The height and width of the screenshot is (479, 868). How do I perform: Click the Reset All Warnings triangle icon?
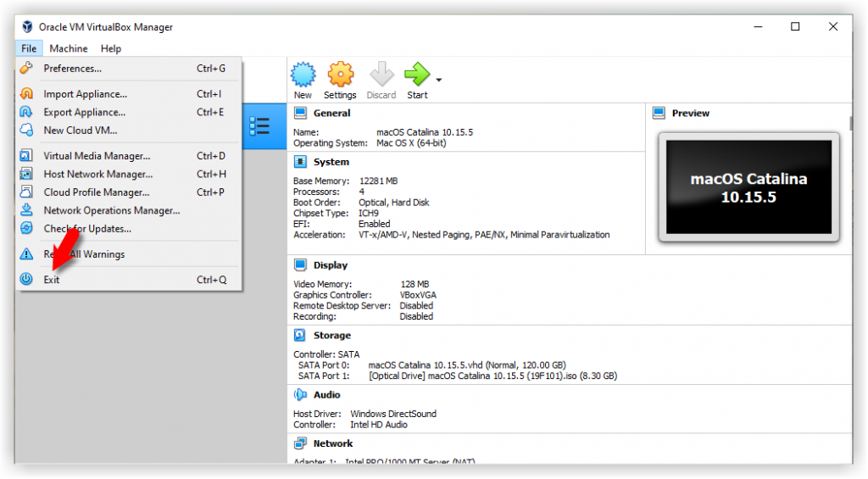pos(26,254)
